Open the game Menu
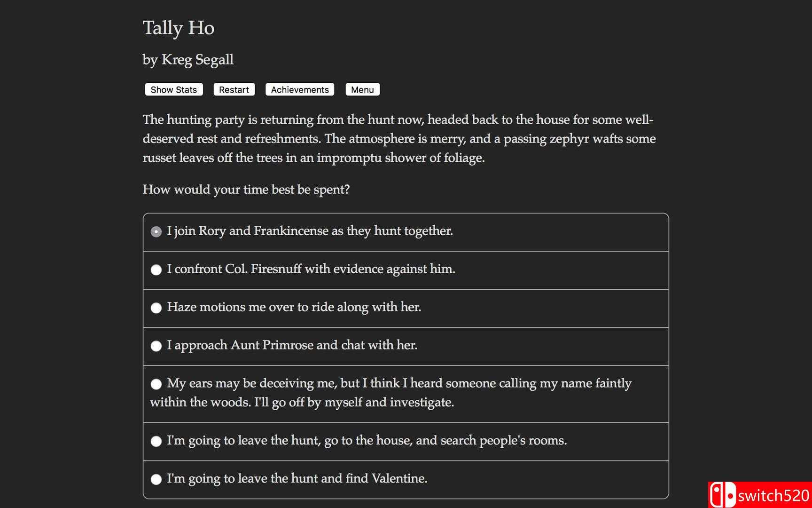 click(362, 90)
